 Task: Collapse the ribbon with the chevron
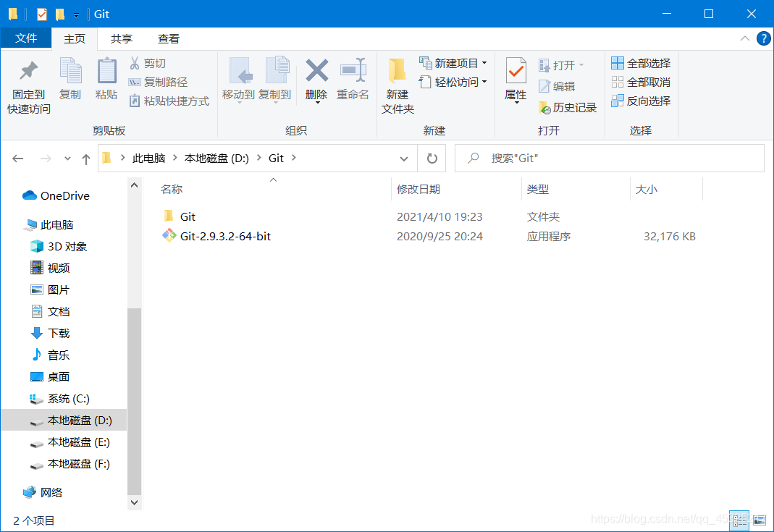(x=745, y=38)
